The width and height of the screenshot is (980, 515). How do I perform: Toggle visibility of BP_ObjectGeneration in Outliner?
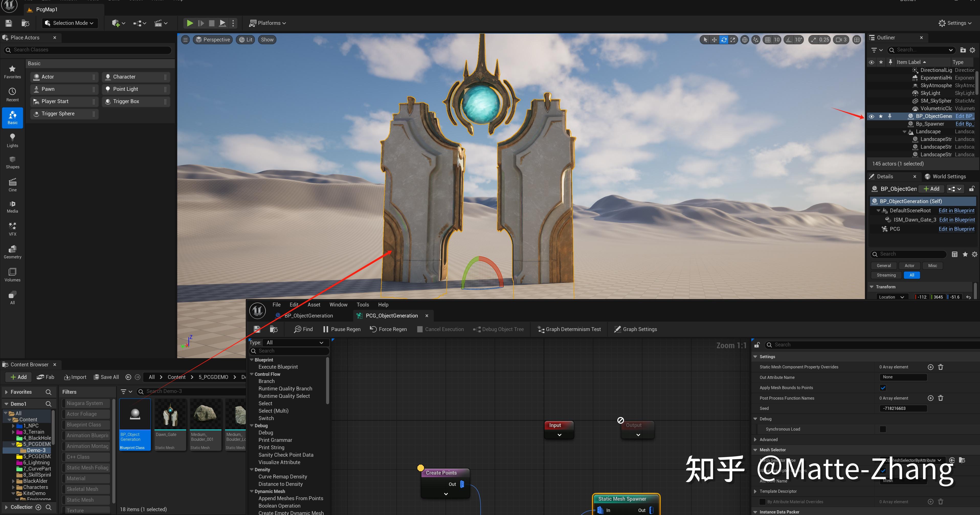click(872, 116)
